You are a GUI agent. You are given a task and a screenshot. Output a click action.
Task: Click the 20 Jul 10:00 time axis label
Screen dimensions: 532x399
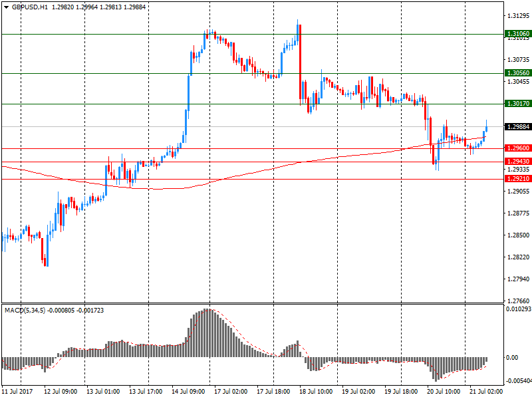click(x=444, y=391)
